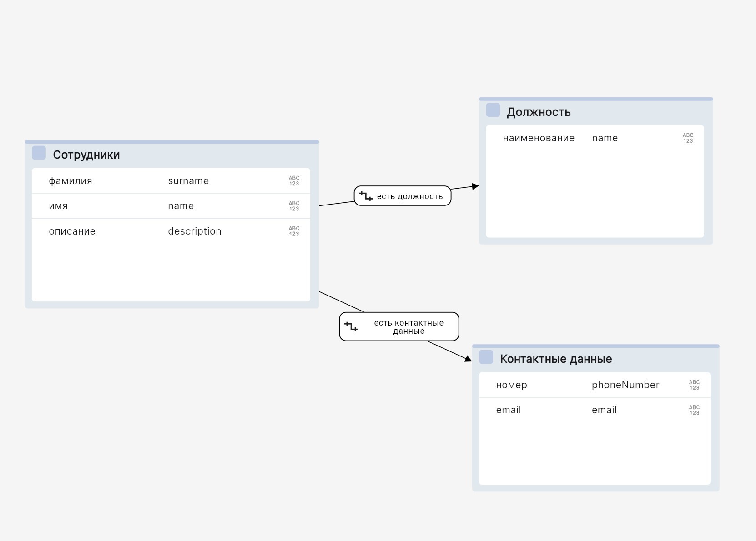Select the Сотрудники table header
Screen dimensions: 756x541
pyautogui.click(x=86, y=155)
